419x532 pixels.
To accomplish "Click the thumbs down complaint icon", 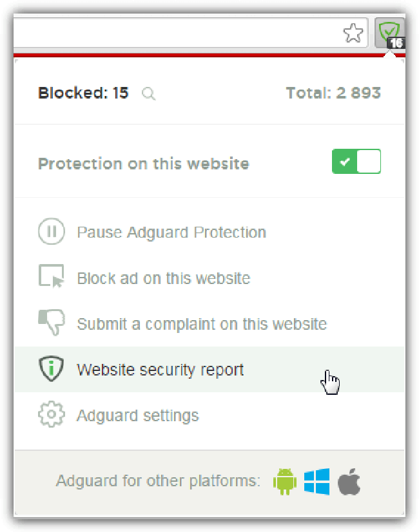I will tap(52, 323).
